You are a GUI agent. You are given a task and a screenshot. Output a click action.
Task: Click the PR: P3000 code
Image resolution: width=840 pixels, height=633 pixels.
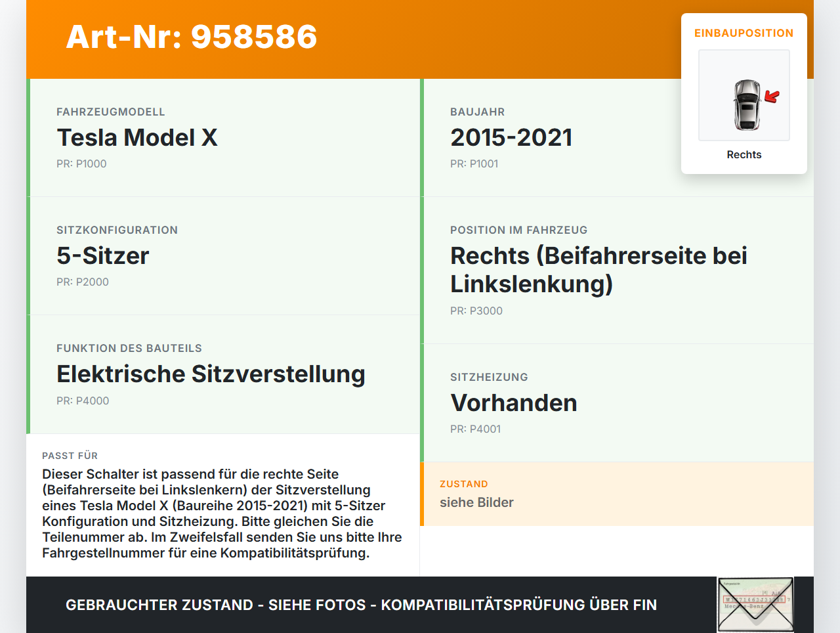coord(476,311)
